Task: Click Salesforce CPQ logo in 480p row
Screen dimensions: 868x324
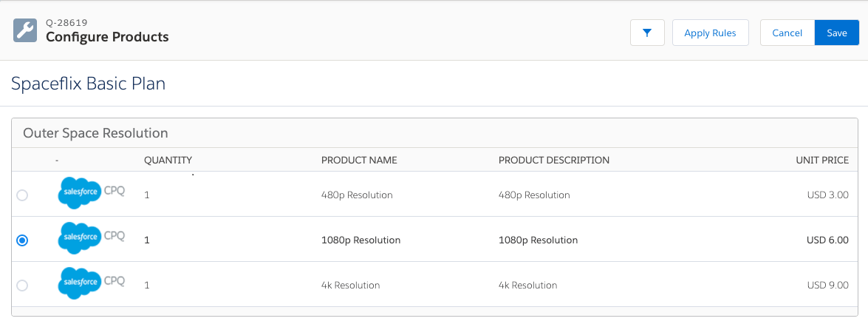Action: 91,194
